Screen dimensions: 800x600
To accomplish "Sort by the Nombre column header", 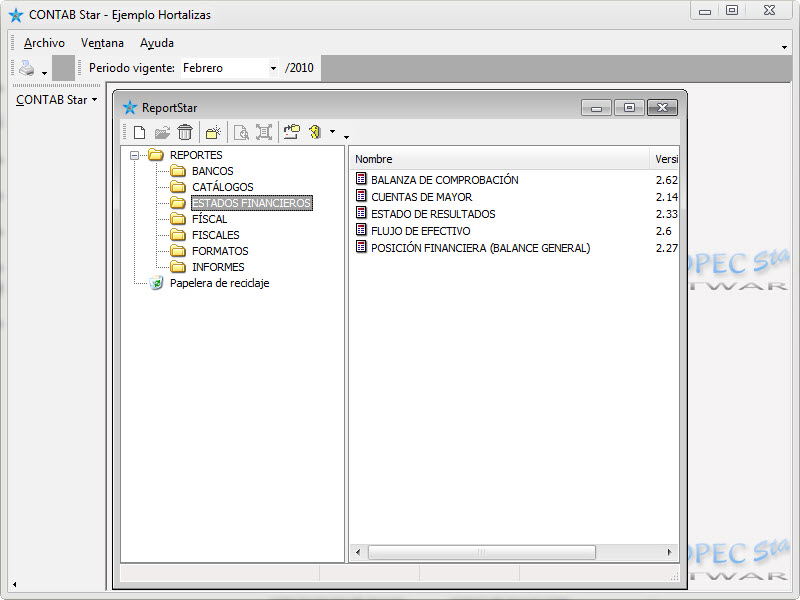I will pos(499,159).
